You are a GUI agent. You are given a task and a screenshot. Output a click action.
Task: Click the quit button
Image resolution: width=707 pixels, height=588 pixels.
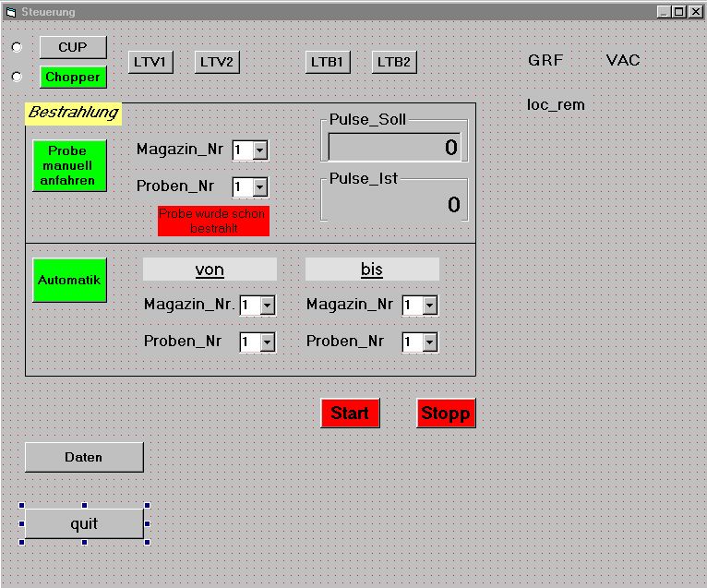coord(84,523)
